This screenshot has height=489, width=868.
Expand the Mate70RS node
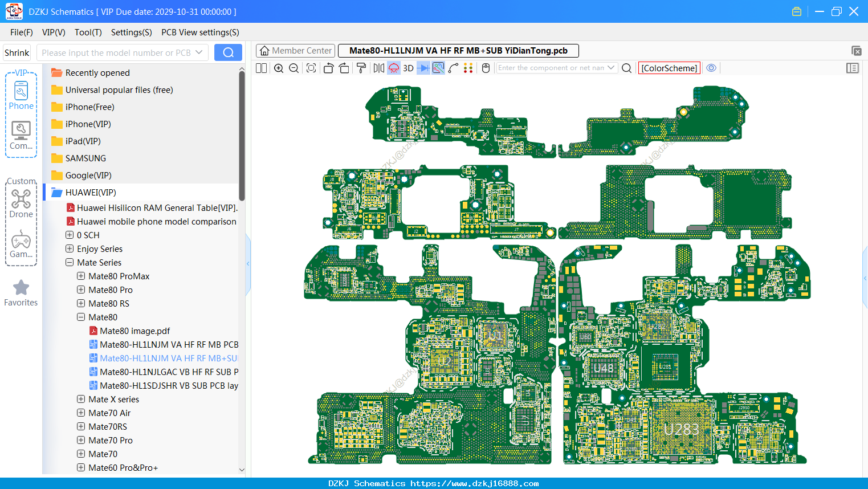[x=81, y=426]
